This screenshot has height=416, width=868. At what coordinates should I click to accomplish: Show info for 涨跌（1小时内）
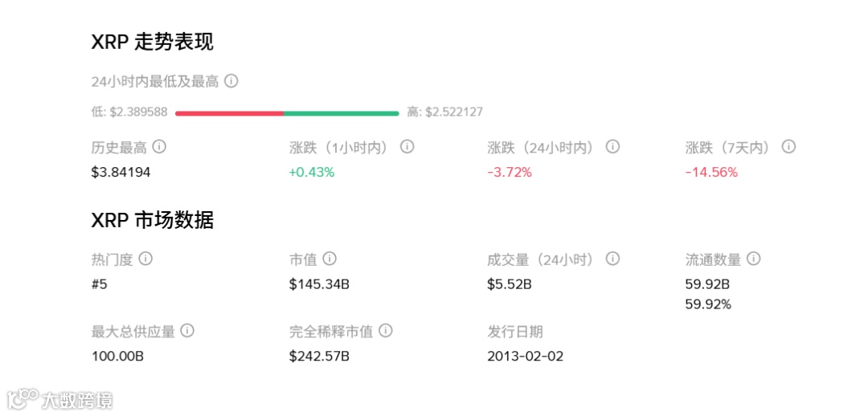click(407, 147)
